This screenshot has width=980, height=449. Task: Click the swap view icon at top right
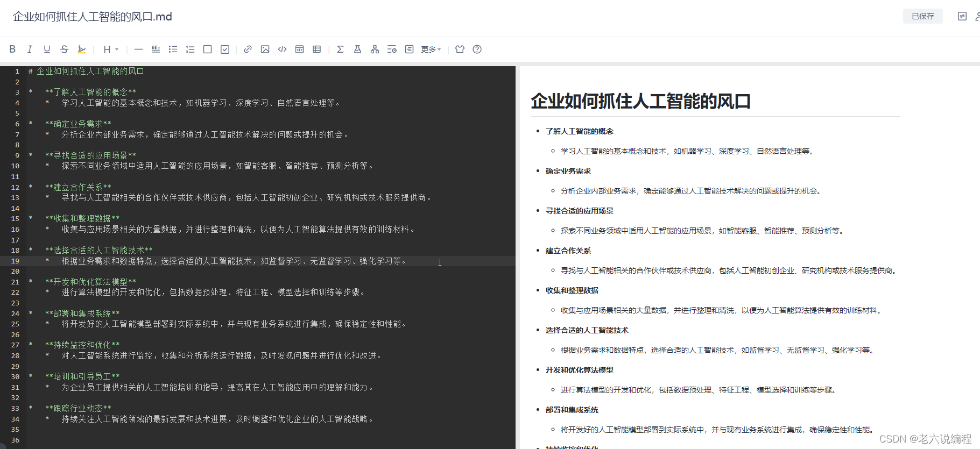click(x=962, y=16)
